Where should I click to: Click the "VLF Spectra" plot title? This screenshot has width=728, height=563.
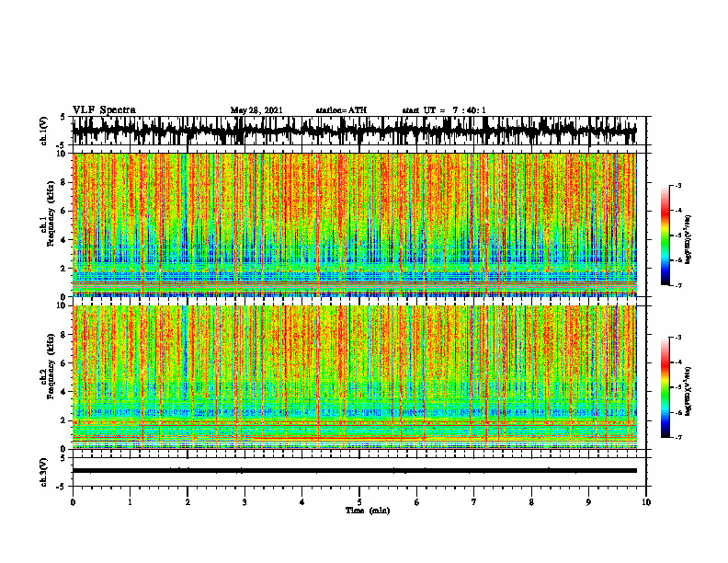click(104, 110)
